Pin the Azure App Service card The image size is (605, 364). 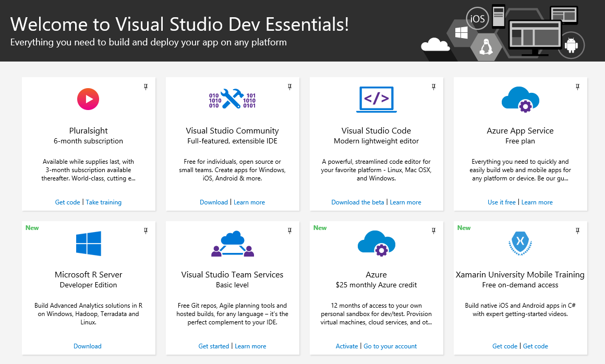tap(577, 87)
